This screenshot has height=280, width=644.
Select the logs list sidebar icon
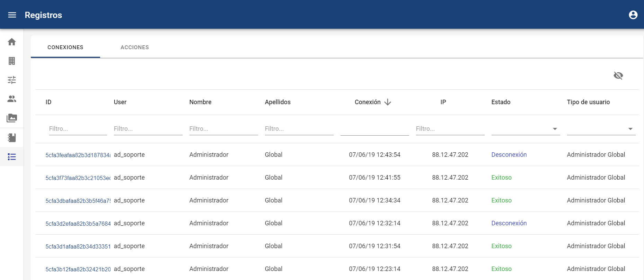click(x=12, y=157)
